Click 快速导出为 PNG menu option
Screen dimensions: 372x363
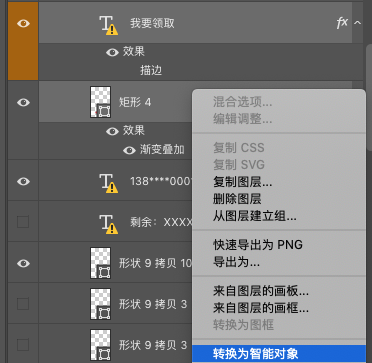pyautogui.click(x=258, y=245)
